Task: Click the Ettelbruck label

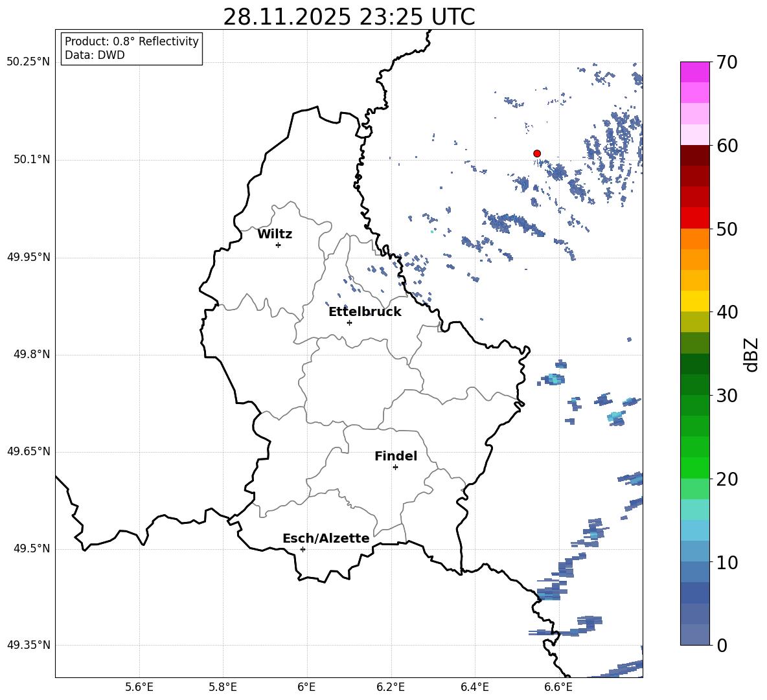Action: click(x=365, y=312)
